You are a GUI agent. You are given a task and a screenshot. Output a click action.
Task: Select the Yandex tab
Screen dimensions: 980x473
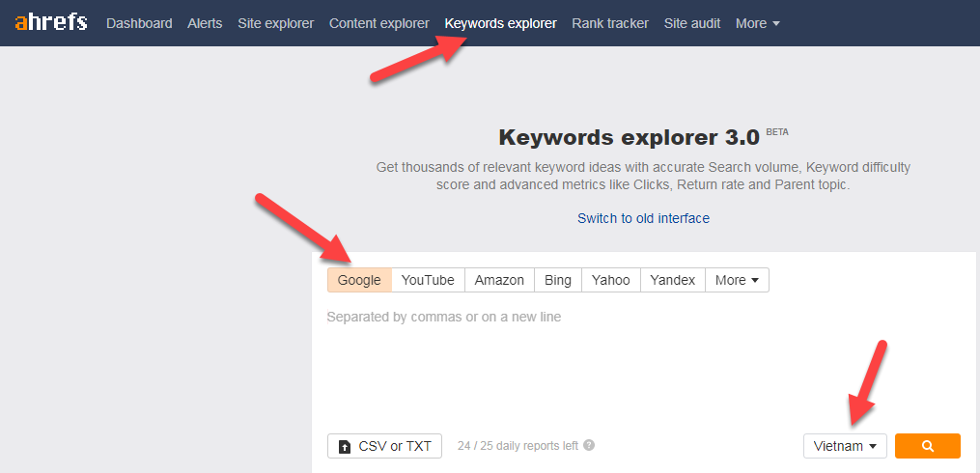672,280
